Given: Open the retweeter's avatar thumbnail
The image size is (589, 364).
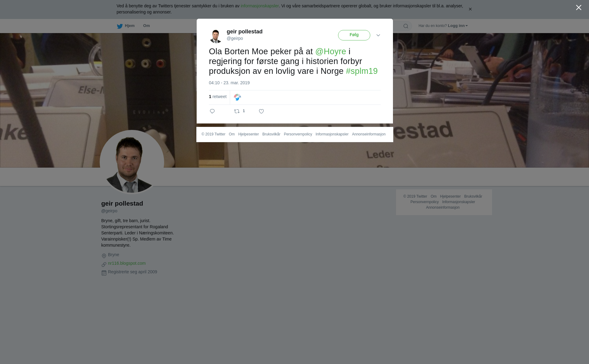Looking at the screenshot, I should point(237,97).
